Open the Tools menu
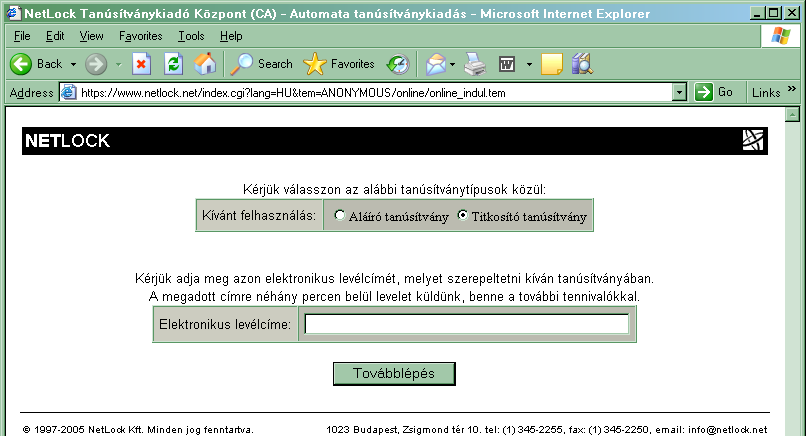 [191, 36]
